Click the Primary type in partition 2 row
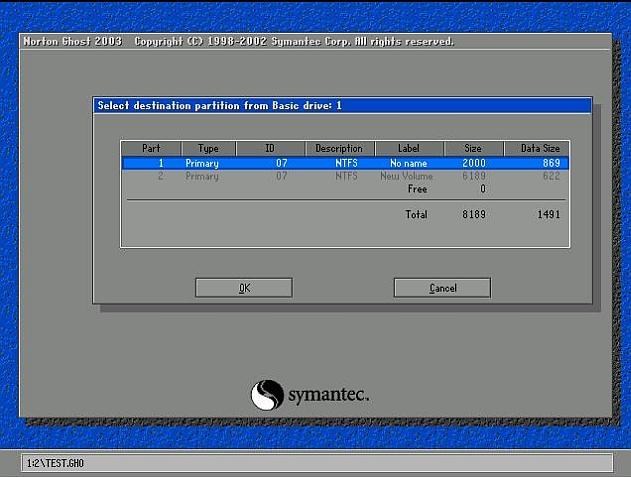 pyautogui.click(x=202, y=176)
